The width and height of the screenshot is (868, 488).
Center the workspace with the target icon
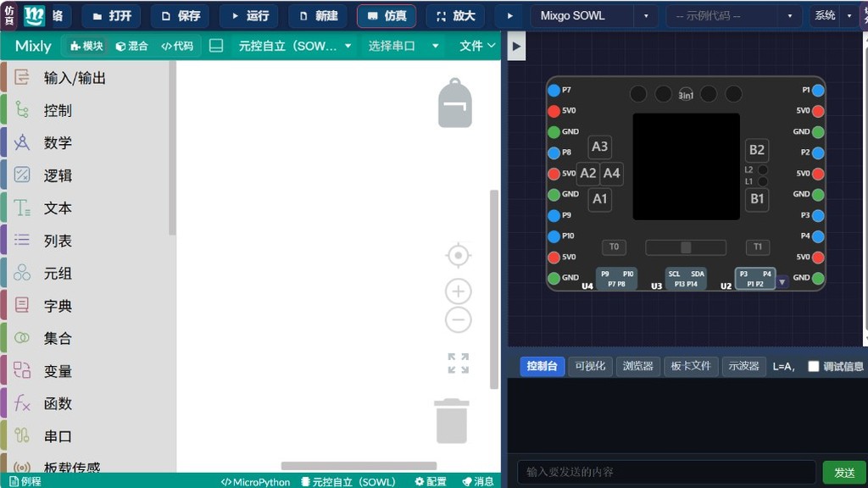pyautogui.click(x=459, y=256)
